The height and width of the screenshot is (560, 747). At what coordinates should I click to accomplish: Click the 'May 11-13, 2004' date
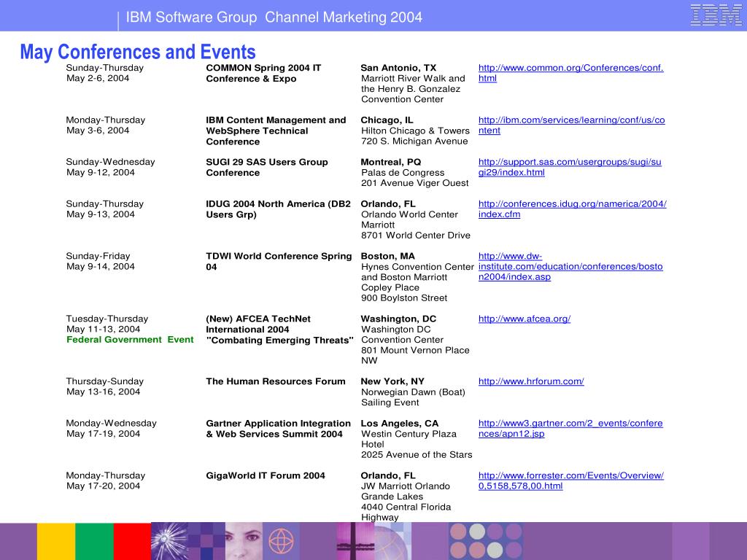tap(103, 329)
